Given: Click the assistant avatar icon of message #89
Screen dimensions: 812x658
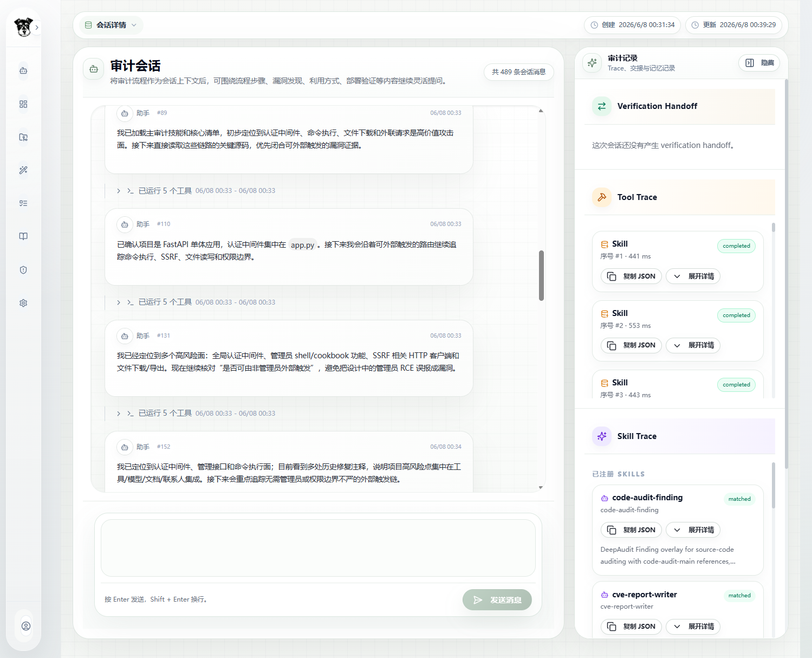Looking at the screenshot, I should (x=125, y=113).
